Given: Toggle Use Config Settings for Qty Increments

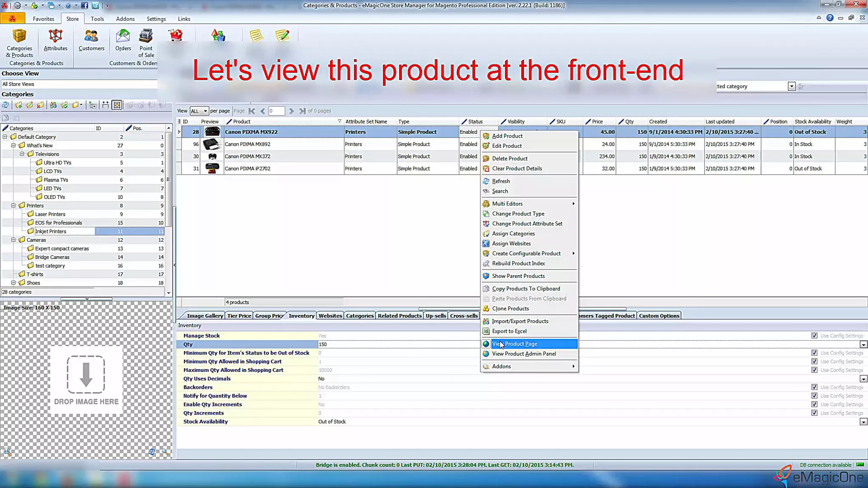Looking at the screenshot, I should click(x=814, y=413).
